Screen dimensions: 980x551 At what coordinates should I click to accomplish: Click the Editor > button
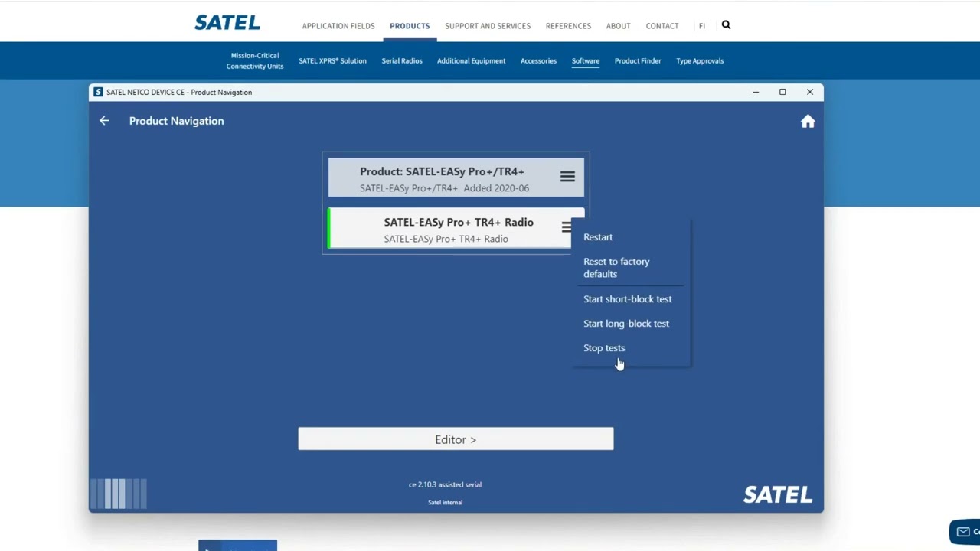tap(456, 439)
